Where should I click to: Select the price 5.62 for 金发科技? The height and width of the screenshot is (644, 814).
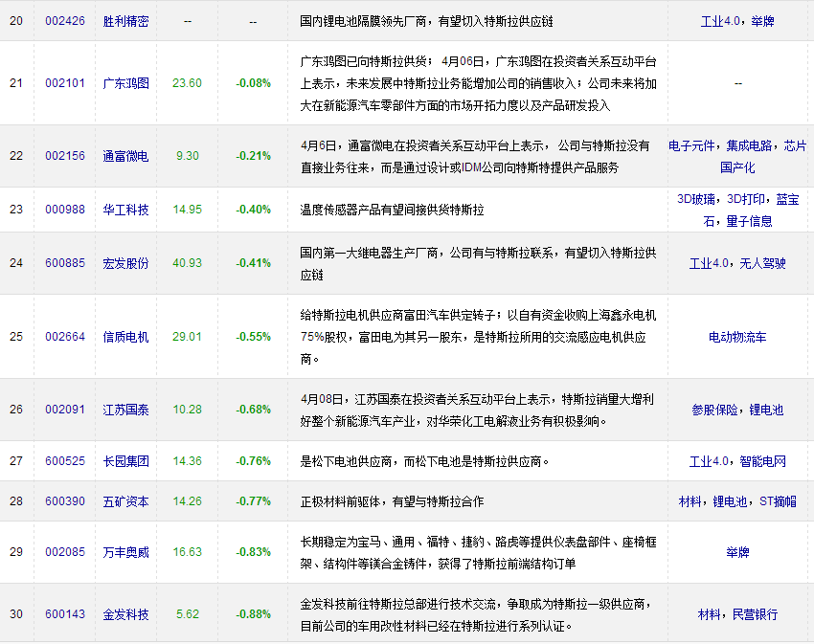click(188, 614)
